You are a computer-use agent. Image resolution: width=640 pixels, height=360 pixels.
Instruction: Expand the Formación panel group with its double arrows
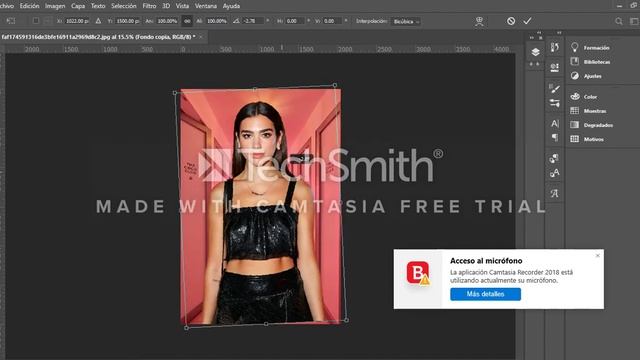pyautogui.click(x=559, y=32)
